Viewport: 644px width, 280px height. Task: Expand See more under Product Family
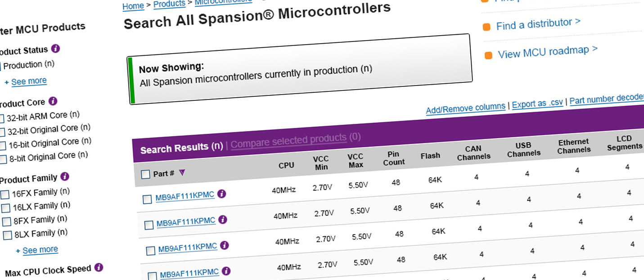(40, 250)
